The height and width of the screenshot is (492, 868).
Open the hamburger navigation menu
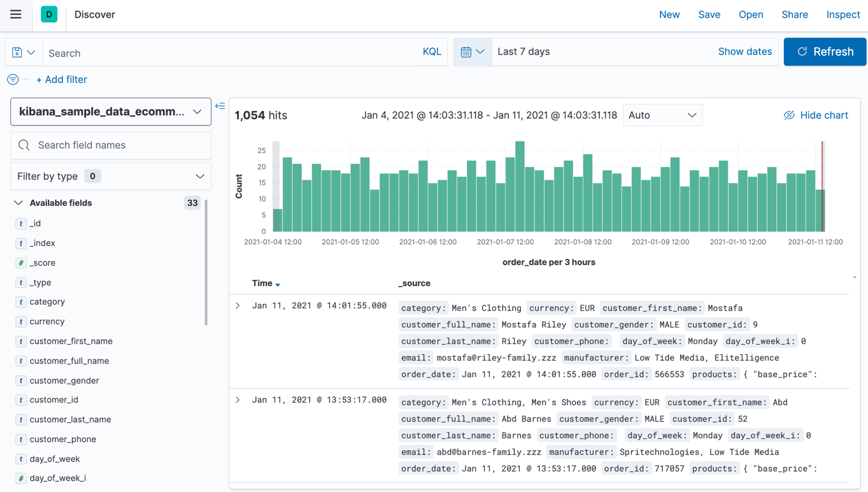16,15
